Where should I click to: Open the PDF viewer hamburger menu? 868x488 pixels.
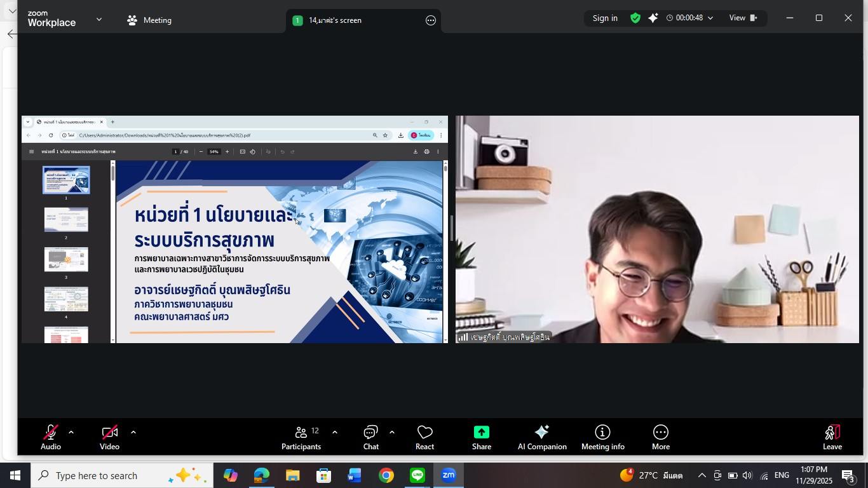tap(31, 151)
